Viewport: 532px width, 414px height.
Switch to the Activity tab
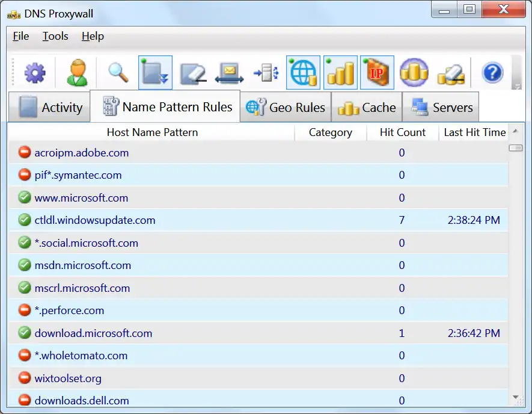(x=49, y=107)
